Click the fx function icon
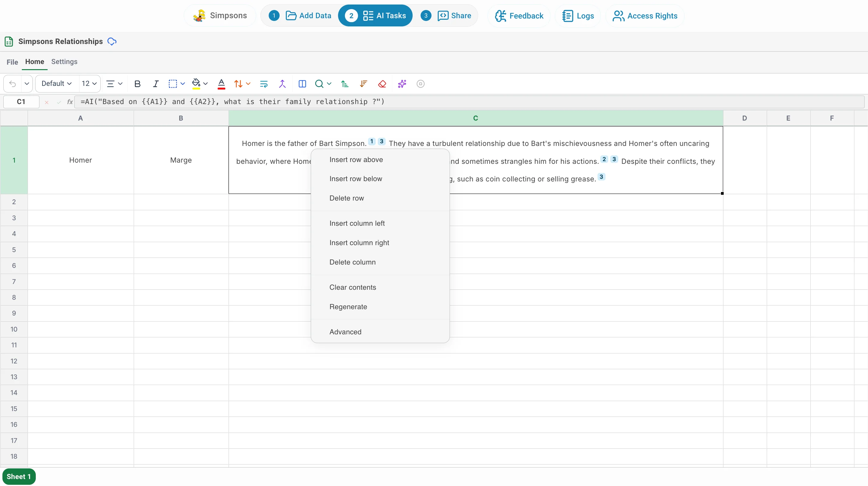Screen dimensions: 868x486 pyautogui.click(x=70, y=102)
